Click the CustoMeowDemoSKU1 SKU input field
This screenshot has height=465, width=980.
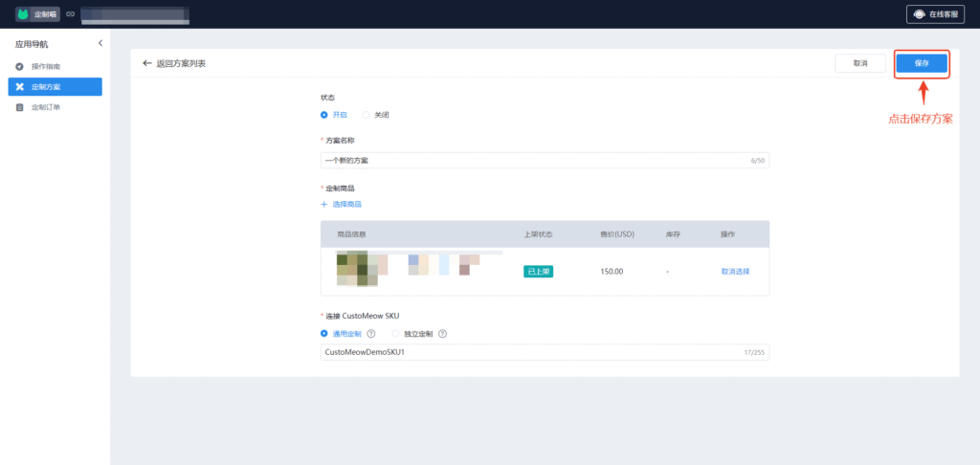(x=545, y=352)
